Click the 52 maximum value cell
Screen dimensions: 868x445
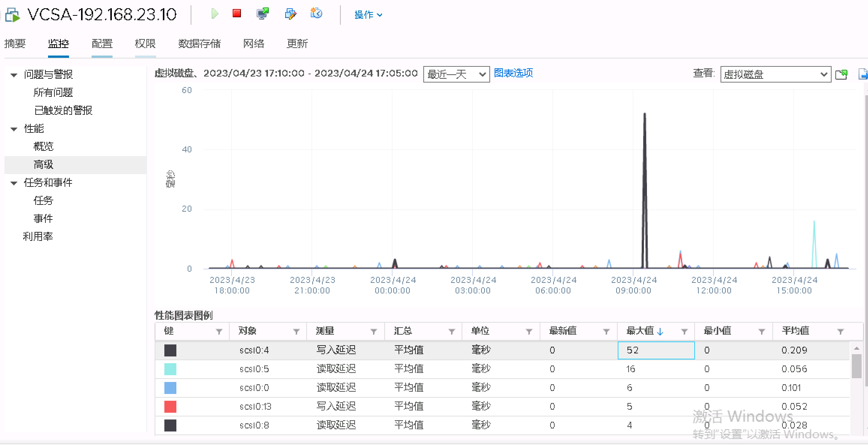tap(656, 350)
